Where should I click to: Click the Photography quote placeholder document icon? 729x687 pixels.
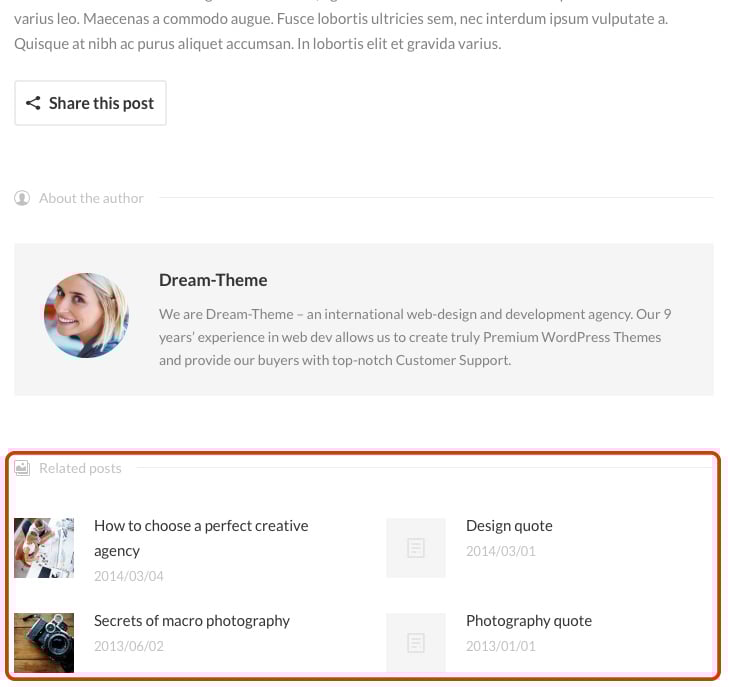coord(416,642)
